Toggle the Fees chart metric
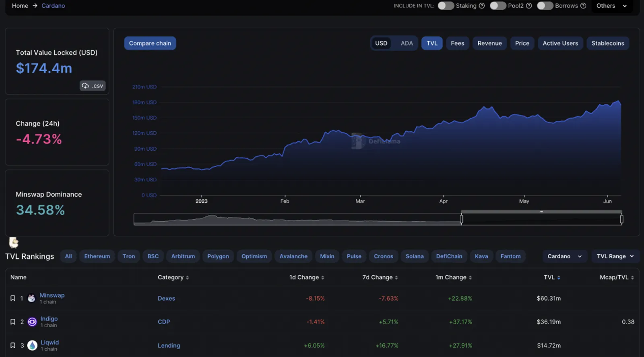This screenshot has height=357, width=644. (x=457, y=43)
